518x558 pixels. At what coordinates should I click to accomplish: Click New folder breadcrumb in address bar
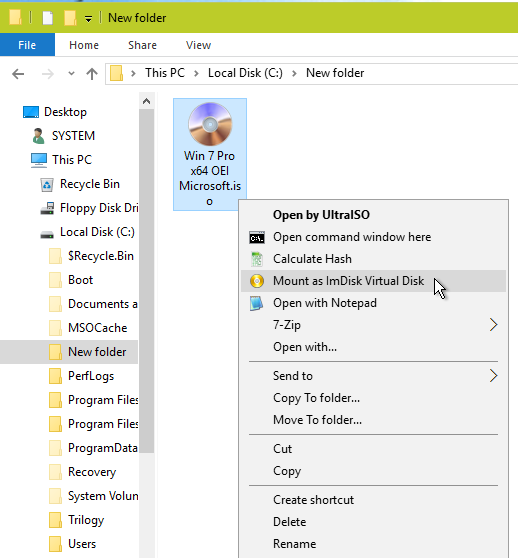(x=335, y=73)
